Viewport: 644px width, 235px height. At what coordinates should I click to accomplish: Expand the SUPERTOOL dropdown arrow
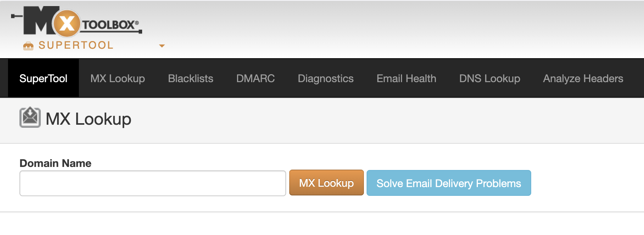(162, 46)
